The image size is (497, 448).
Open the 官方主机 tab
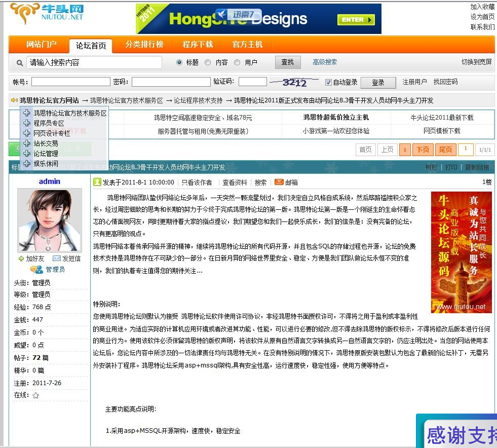pyautogui.click(x=247, y=45)
